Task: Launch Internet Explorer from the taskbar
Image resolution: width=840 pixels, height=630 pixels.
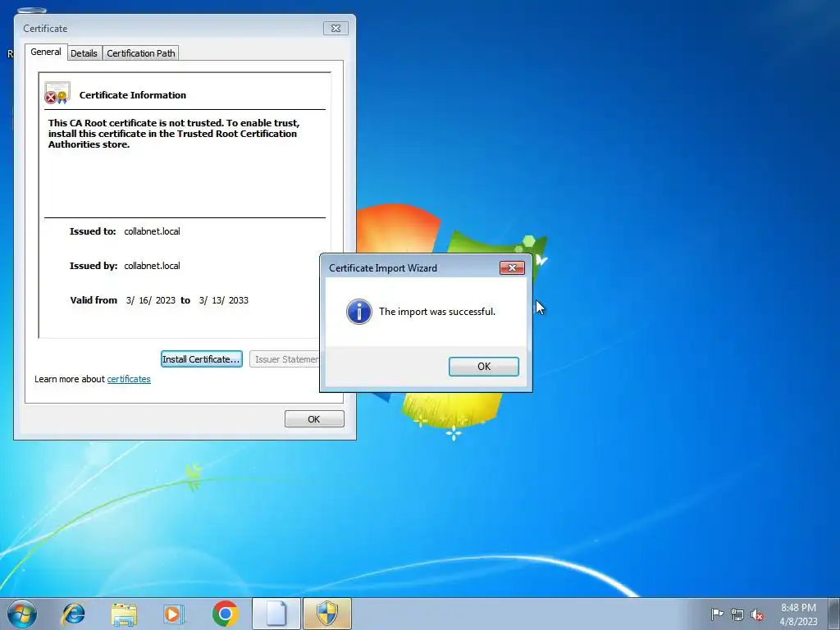Action: pos(73,614)
